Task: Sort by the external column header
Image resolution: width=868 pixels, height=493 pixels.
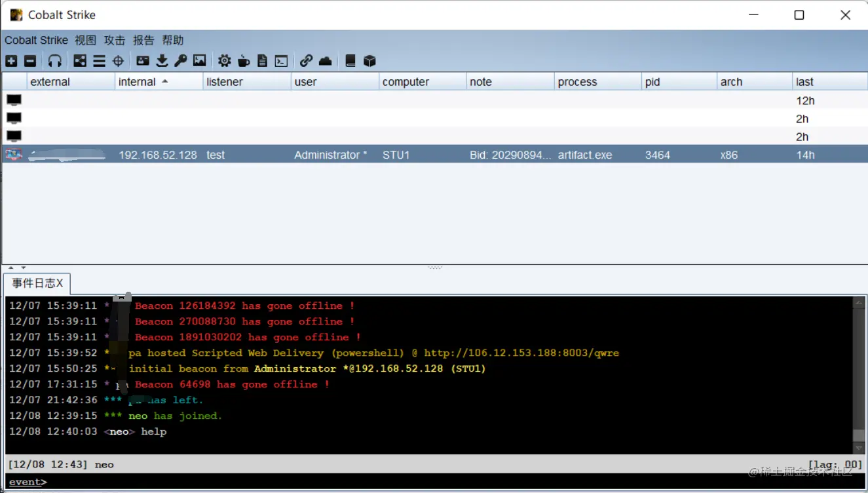Action: coord(70,82)
